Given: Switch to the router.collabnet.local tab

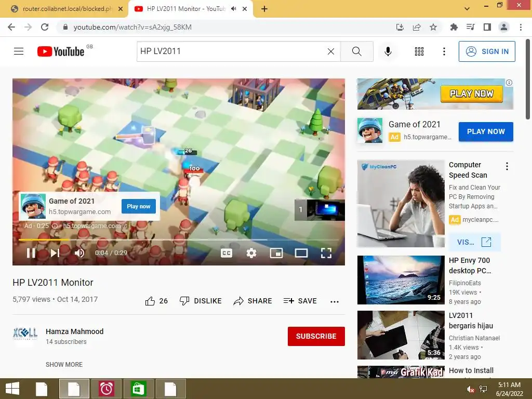Looking at the screenshot, I should pyautogui.click(x=67, y=9).
